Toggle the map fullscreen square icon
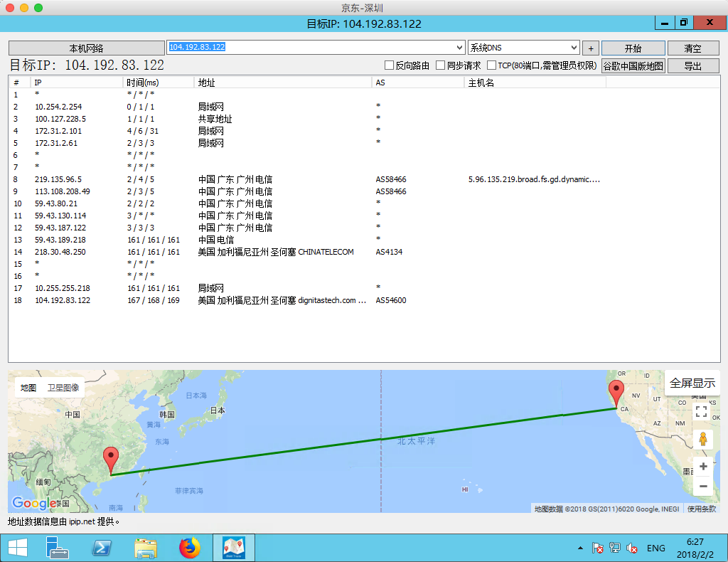Screen dimensions: 728x562 (x=701, y=411)
